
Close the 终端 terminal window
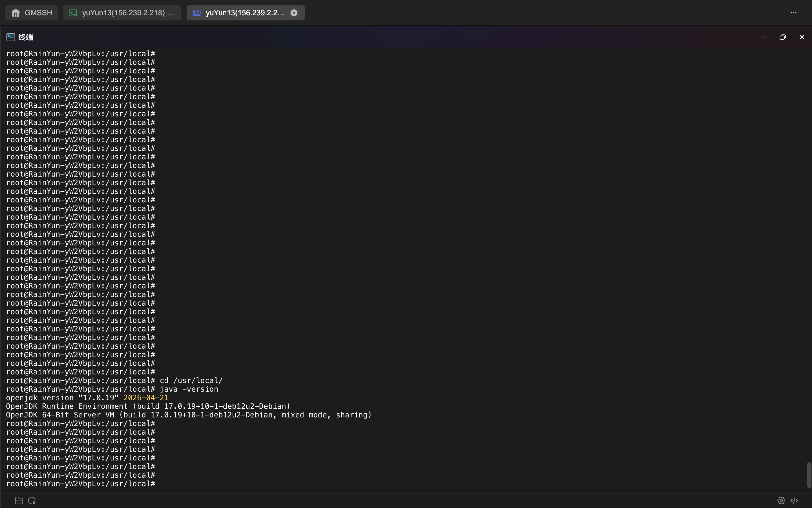(802, 37)
